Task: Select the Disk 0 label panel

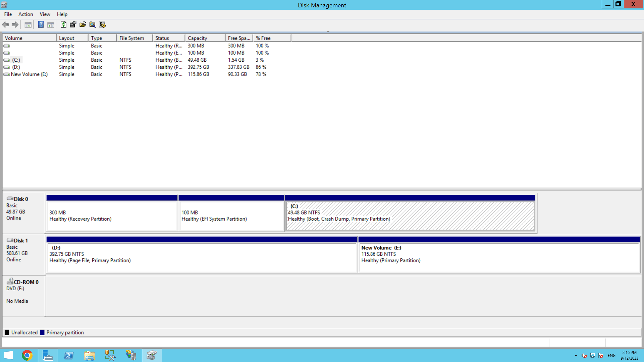Action: [x=24, y=213]
